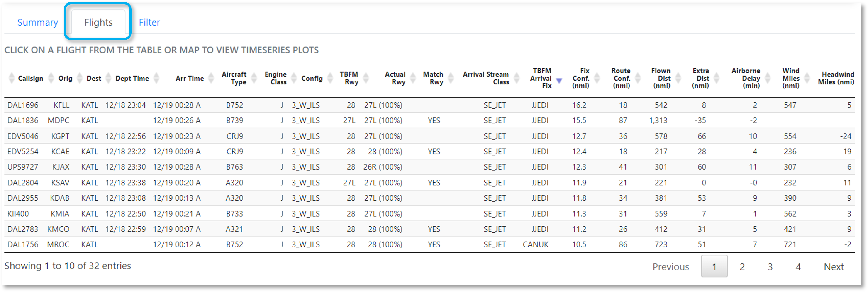Viewport: 868px width, 292px height.
Task: Sort by Aircraft Type column
Action: click(234, 78)
